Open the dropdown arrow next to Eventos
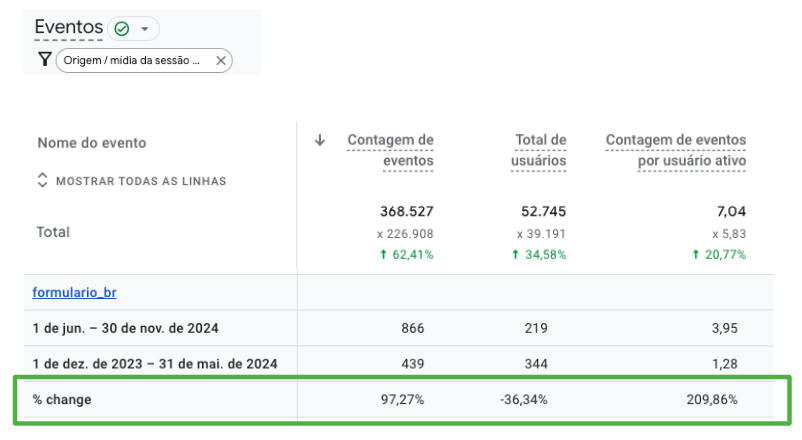 (144, 29)
